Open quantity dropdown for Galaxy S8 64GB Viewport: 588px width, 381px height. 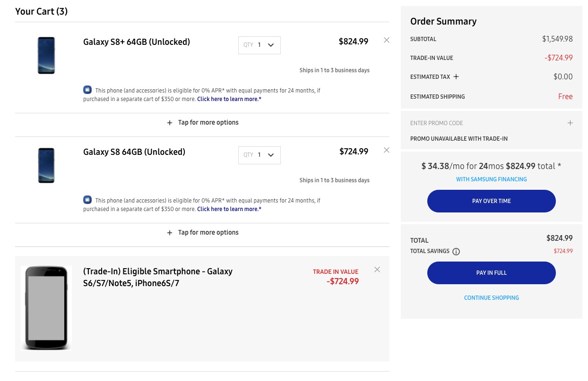pos(259,155)
